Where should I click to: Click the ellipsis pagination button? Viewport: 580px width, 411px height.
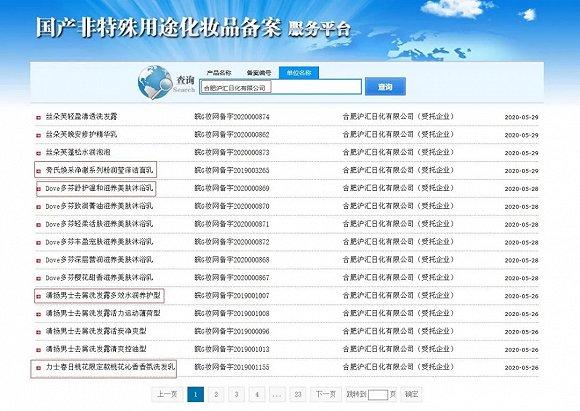[x=277, y=394]
